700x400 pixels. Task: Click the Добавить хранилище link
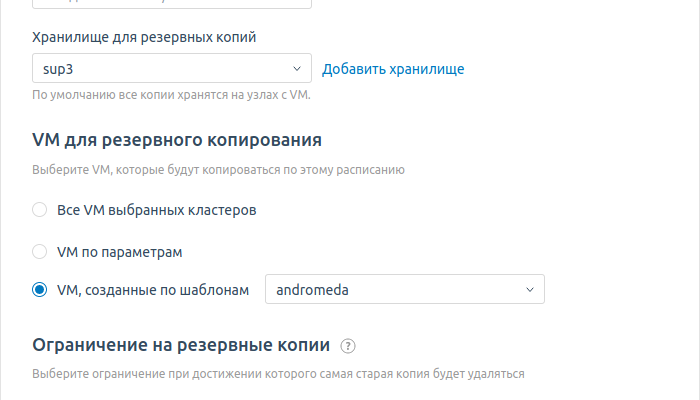393,69
